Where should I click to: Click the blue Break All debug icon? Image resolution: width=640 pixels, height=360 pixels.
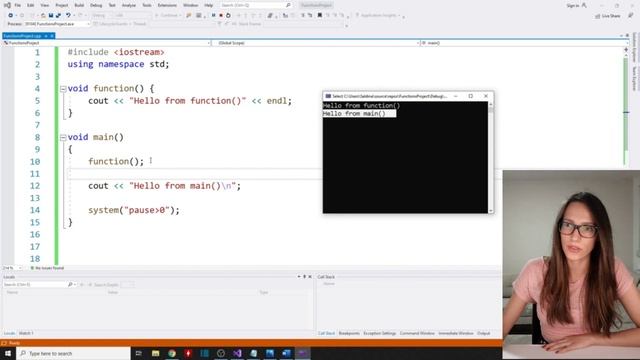coord(213,16)
